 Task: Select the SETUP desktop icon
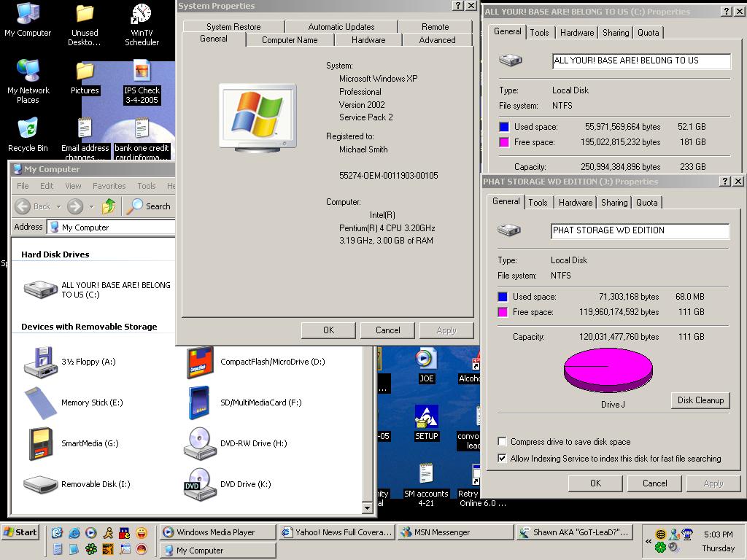426,423
